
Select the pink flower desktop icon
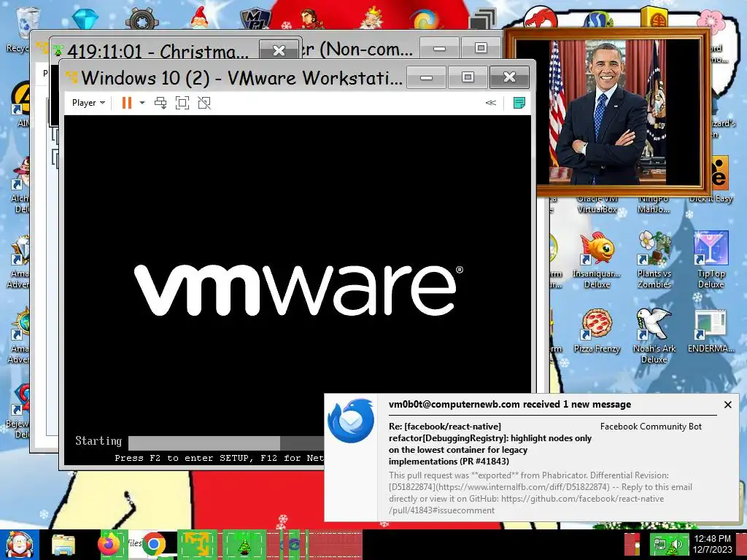tap(711, 21)
